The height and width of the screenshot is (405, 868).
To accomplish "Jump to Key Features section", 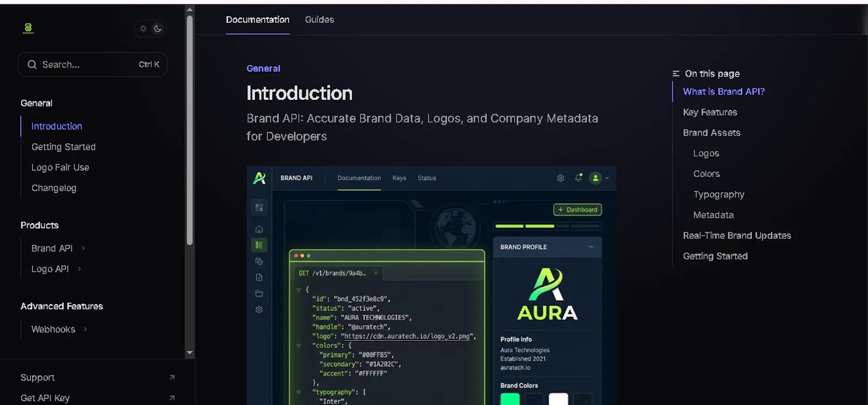I will coord(710,112).
